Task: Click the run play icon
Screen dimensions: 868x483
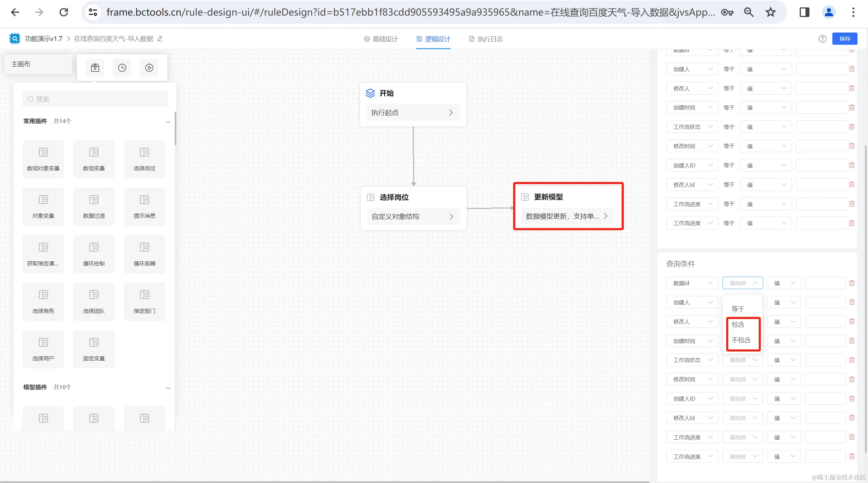Action: [x=149, y=68]
